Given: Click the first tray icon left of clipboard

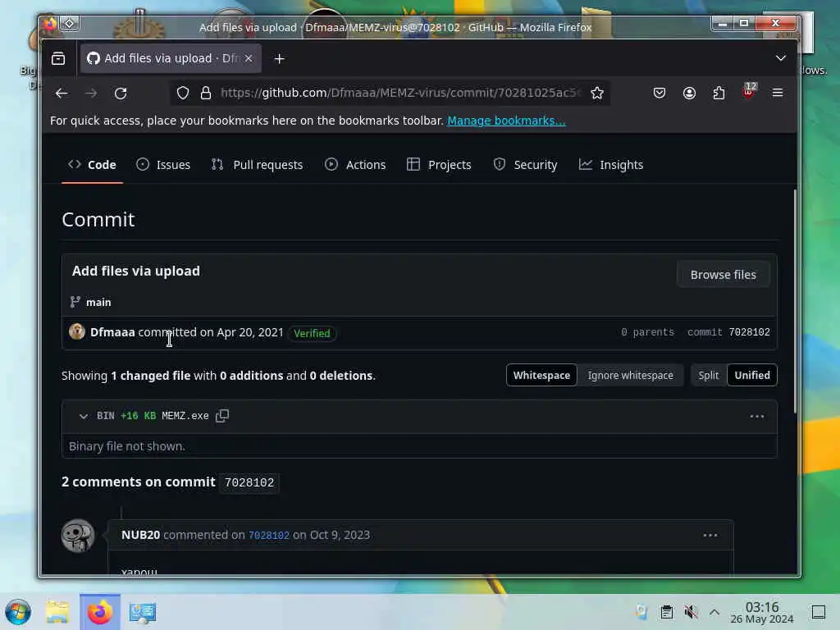Looking at the screenshot, I should [x=641, y=612].
